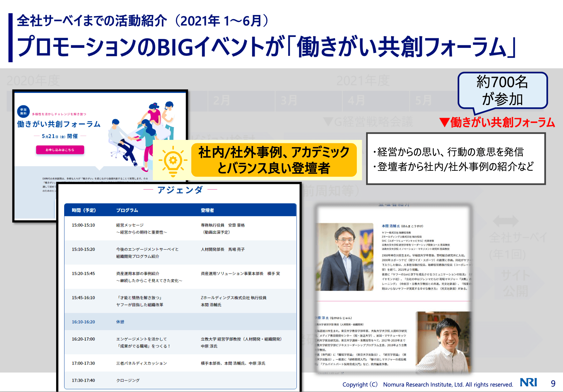Click the round 参加無料 badge
Image resolution: width=563 pixels, height=392 pixels.
click(24, 112)
